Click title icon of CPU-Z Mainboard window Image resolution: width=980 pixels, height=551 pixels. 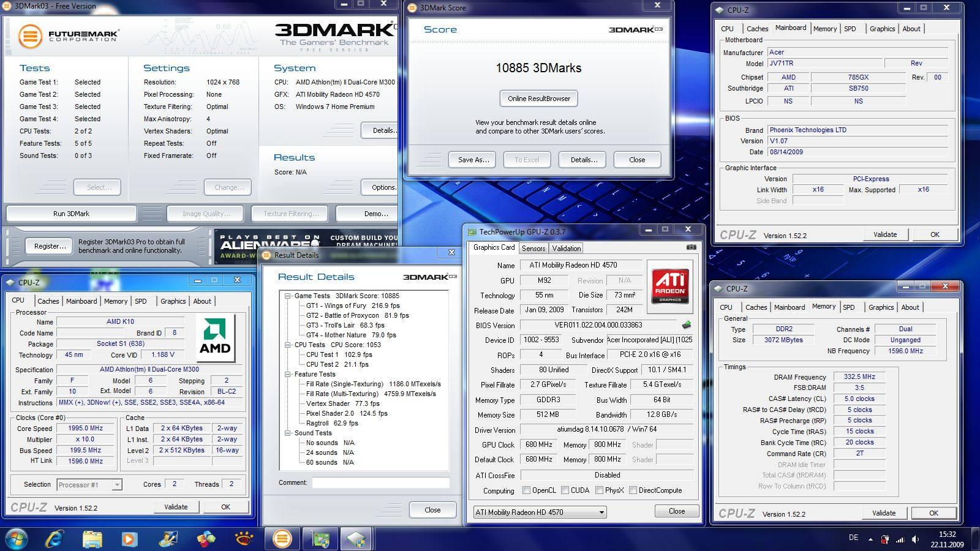click(720, 10)
